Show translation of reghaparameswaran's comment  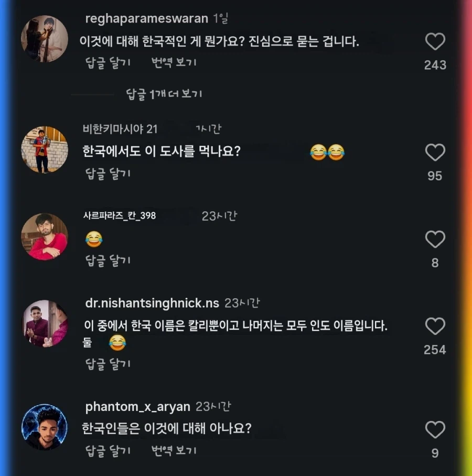point(174,63)
